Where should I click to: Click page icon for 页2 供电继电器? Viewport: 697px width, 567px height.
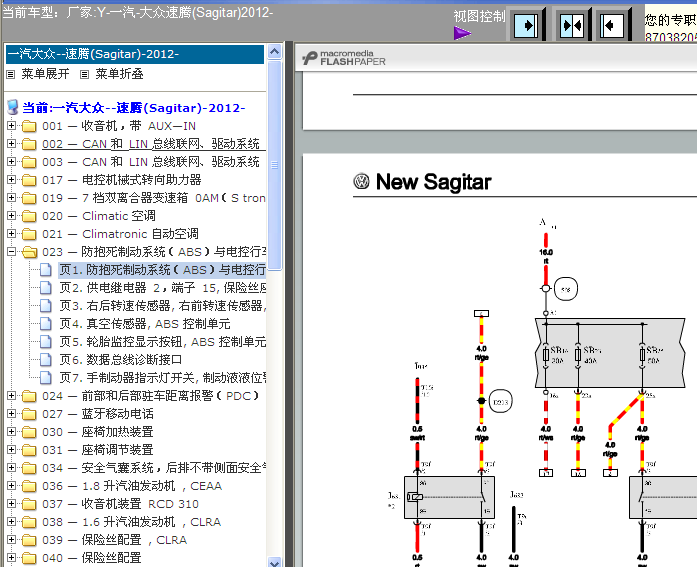tap(45, 288)
